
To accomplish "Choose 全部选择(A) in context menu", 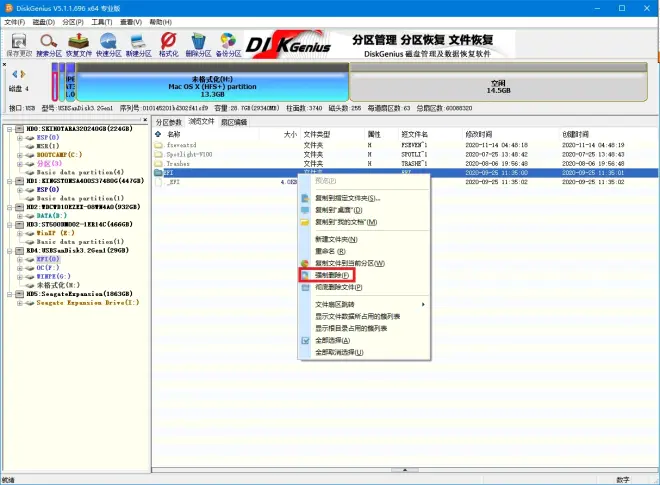I will pos(364,340).
